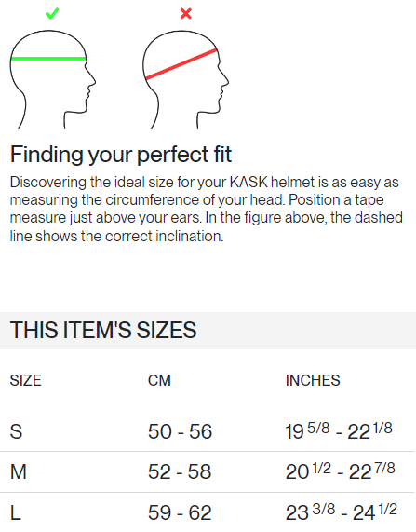This screenshot has width=416, height=532.
Task: Click the 19 5/8 - 22 1/8 inches value
Action: tap(339, 430)
